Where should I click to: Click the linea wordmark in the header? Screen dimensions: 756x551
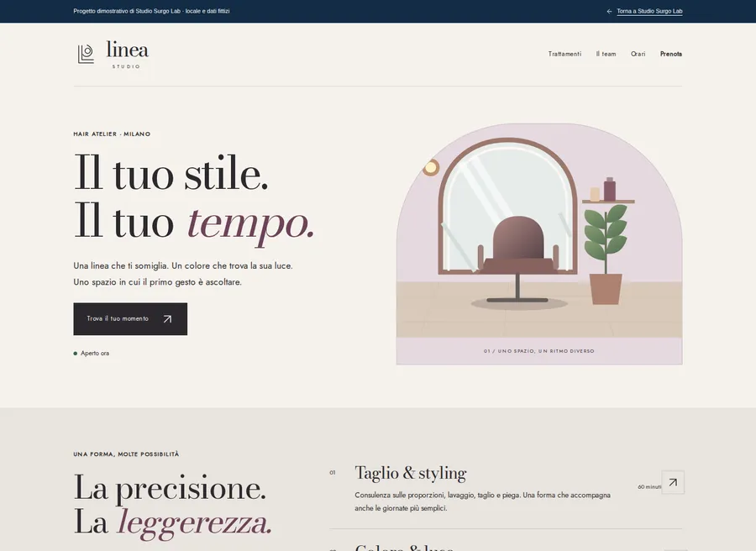128,50
